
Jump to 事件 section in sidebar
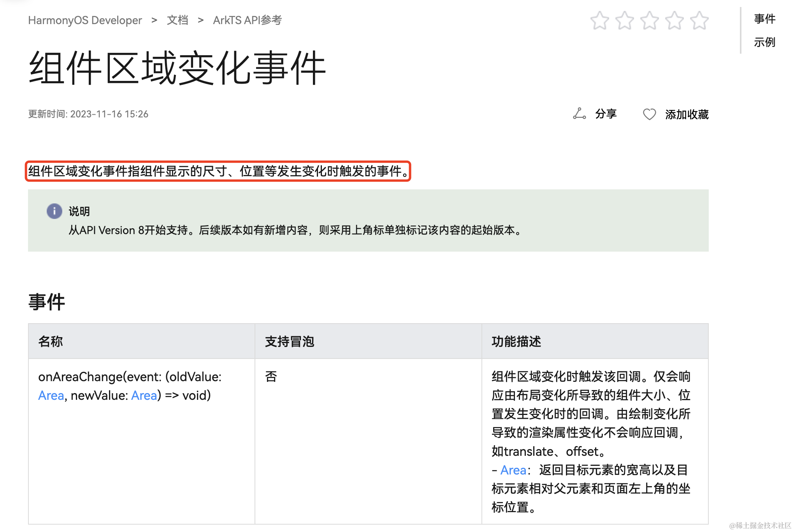tap(764, 19)
